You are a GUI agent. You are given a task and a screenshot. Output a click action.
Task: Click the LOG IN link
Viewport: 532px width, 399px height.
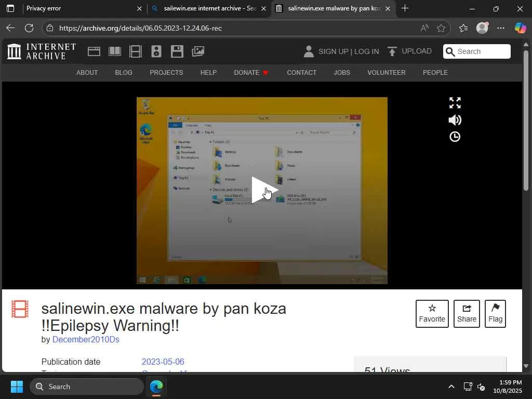(366, 51)
